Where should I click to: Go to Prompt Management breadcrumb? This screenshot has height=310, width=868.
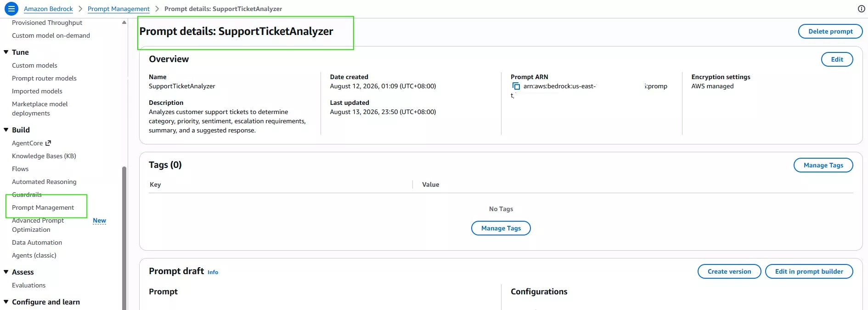118,9
